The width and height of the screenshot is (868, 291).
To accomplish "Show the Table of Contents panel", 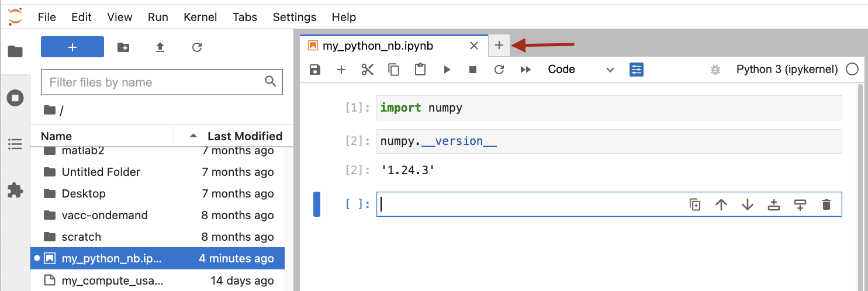I will 15,144.
